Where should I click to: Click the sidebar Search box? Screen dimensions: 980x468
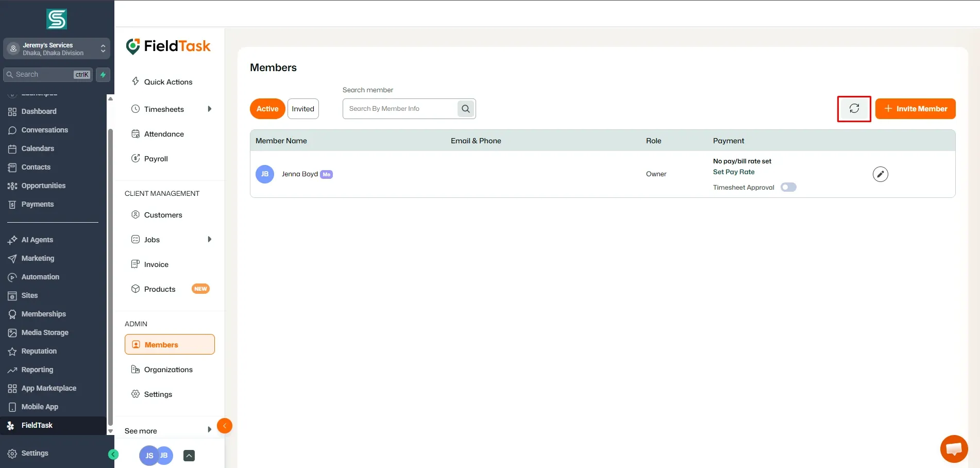[x=48, y=75]
